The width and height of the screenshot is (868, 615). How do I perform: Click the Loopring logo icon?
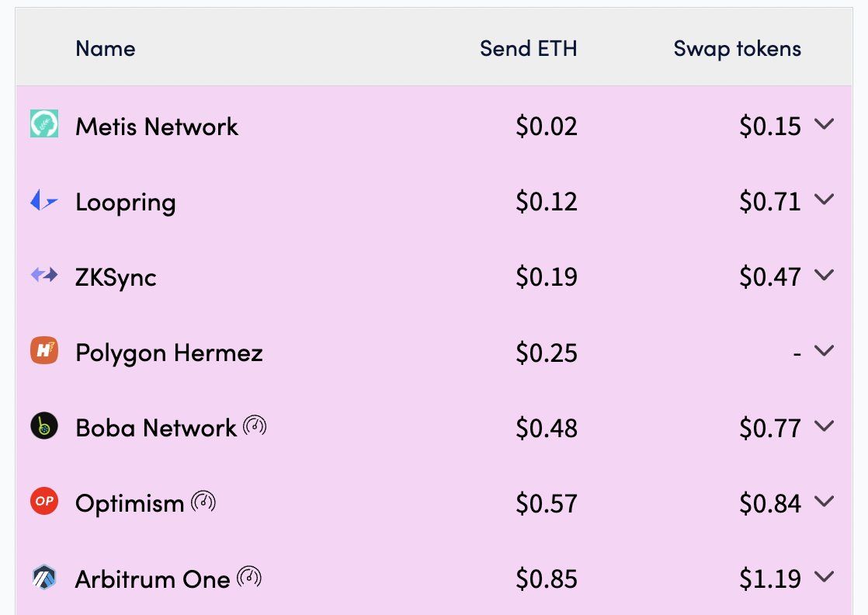[44, 201]
